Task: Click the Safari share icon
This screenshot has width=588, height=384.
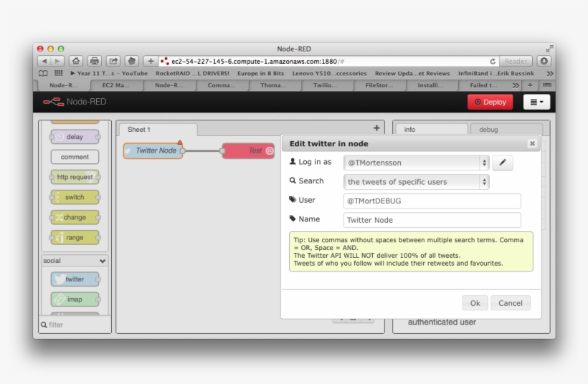Action: pos(113,61)
